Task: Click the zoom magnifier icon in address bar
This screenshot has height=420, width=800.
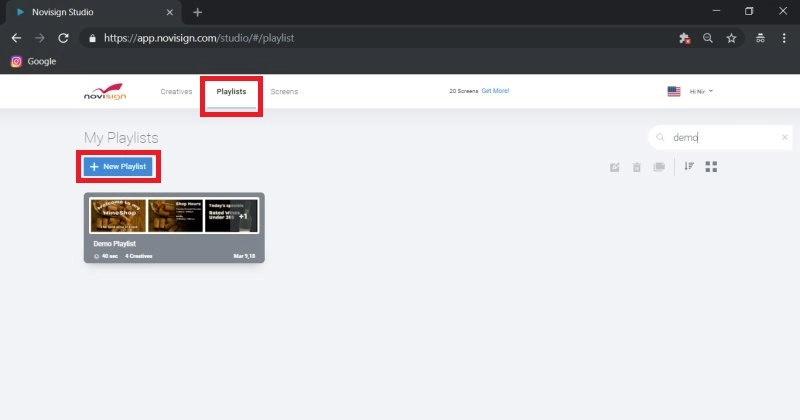Action: 708,38
